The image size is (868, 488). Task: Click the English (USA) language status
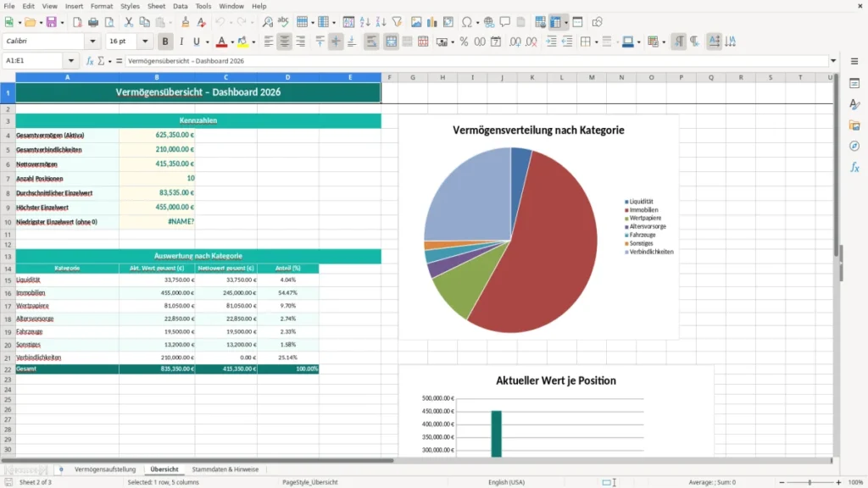pyautogui.click(x=507, y=482)
